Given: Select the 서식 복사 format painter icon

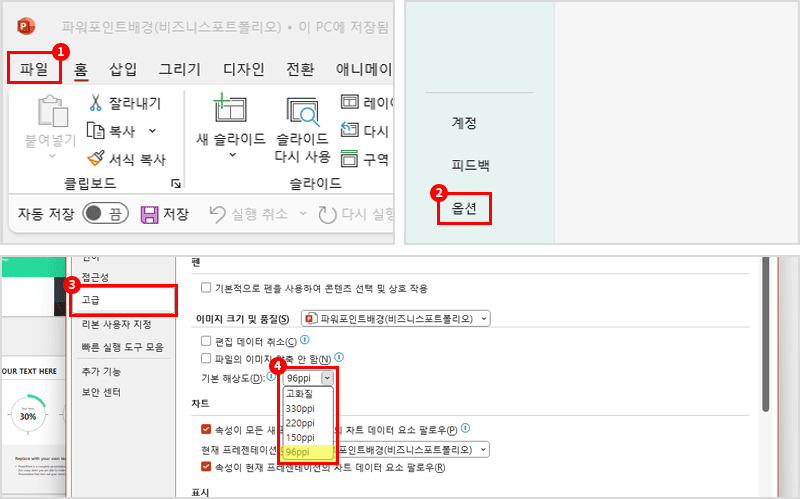Looking at the screenshot, I should tap(95, 159).
